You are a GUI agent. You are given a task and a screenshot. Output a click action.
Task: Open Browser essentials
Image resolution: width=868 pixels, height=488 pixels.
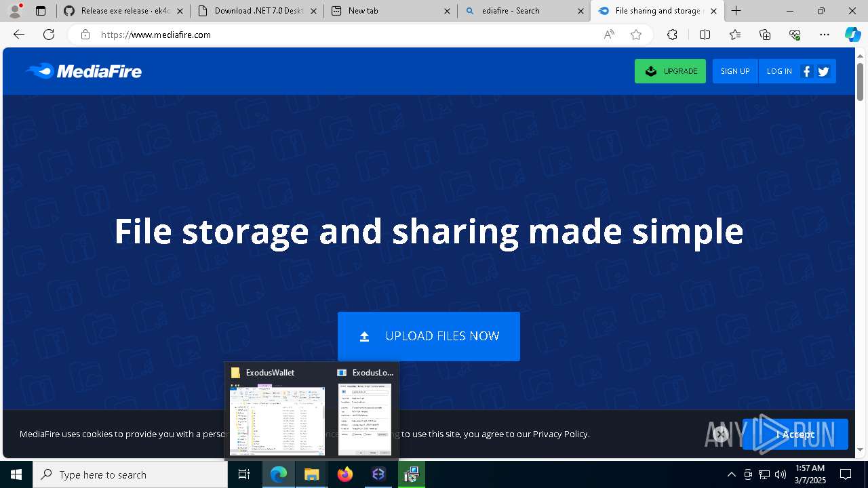[795, 35]
